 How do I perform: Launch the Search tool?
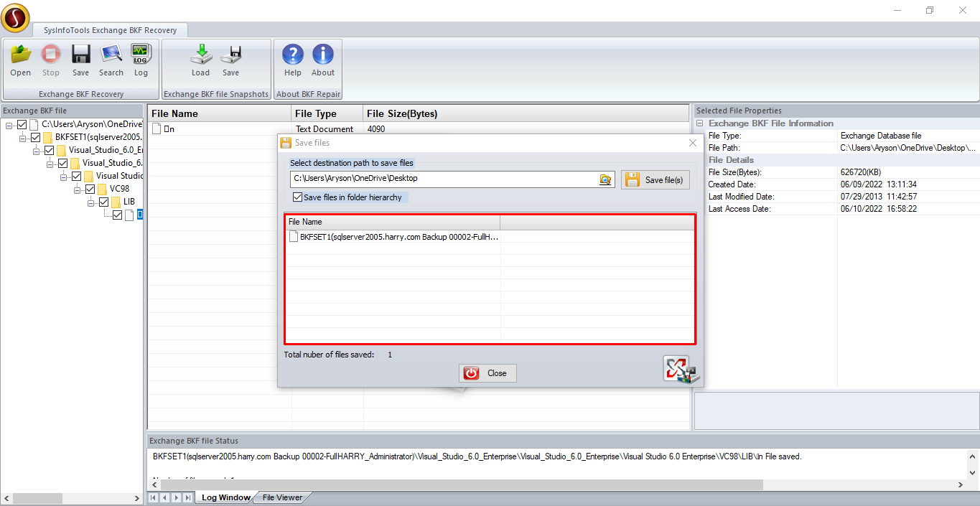point(111,55)
